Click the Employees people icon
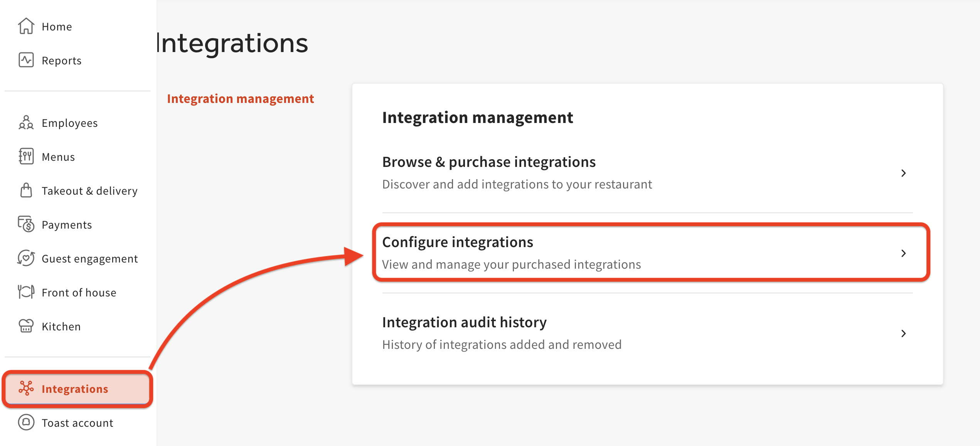This screenshot has height=446, width=980. pyautogui.click(x=26, y=123)
